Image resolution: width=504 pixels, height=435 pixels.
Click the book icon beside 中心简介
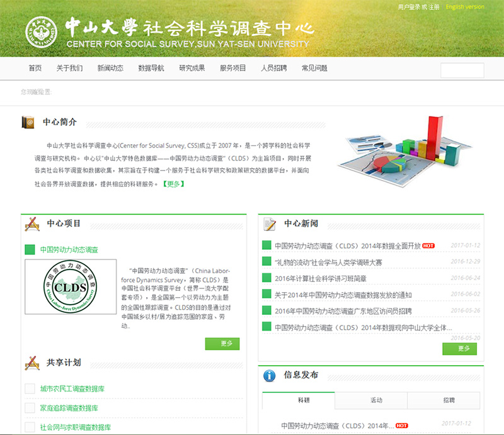click(28, 122)
